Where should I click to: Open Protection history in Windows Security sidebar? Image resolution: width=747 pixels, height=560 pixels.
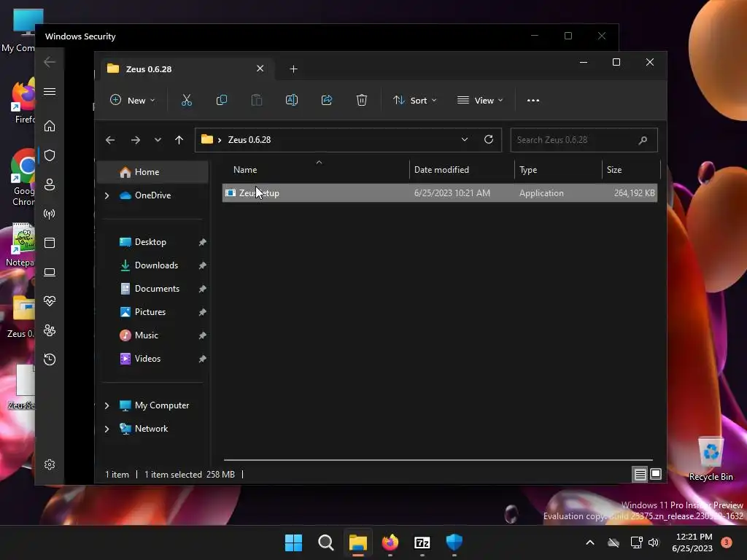(x=50, y=359)
